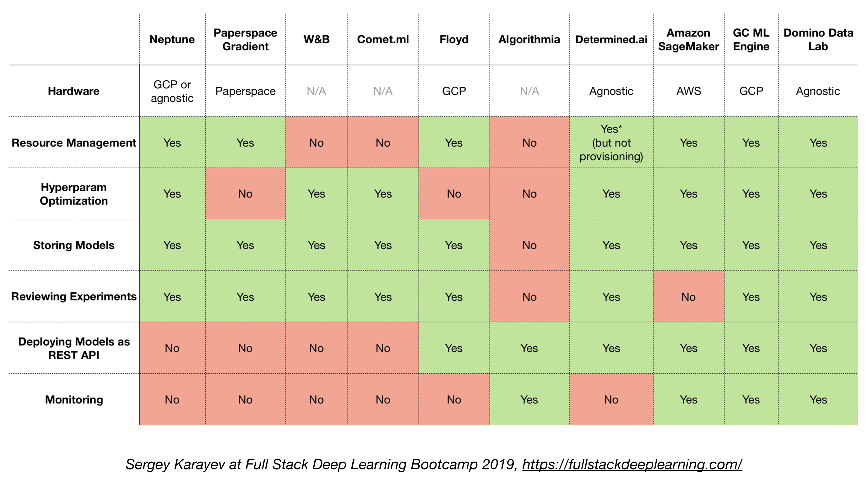Select the Hyperparam Optimization row label

click(x=73, y=194)
